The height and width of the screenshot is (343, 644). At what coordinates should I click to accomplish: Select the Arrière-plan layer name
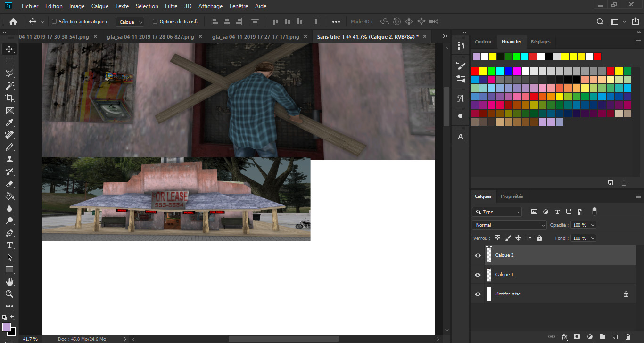click(508, 294)
